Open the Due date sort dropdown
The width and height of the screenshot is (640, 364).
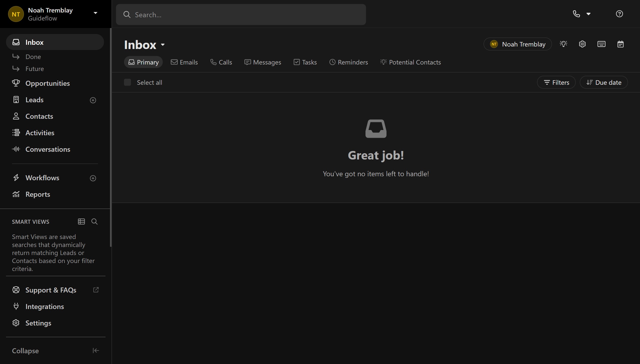[x=604, y=82]
